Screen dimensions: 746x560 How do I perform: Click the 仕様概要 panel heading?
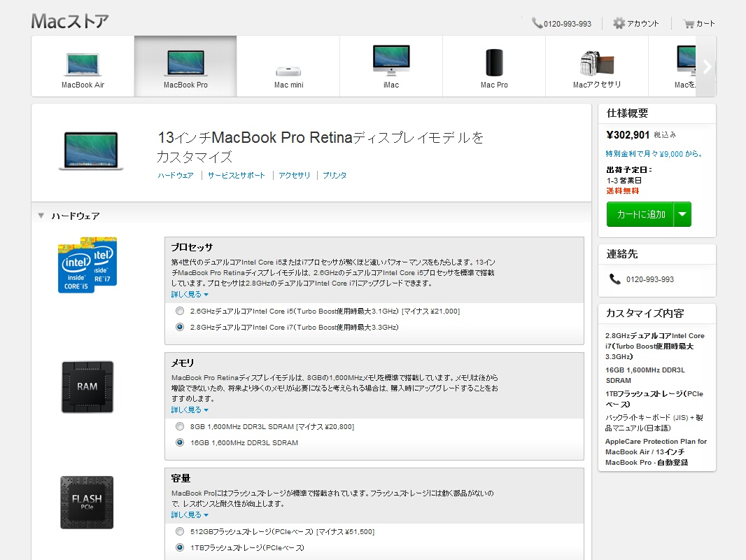click(627, 113)
